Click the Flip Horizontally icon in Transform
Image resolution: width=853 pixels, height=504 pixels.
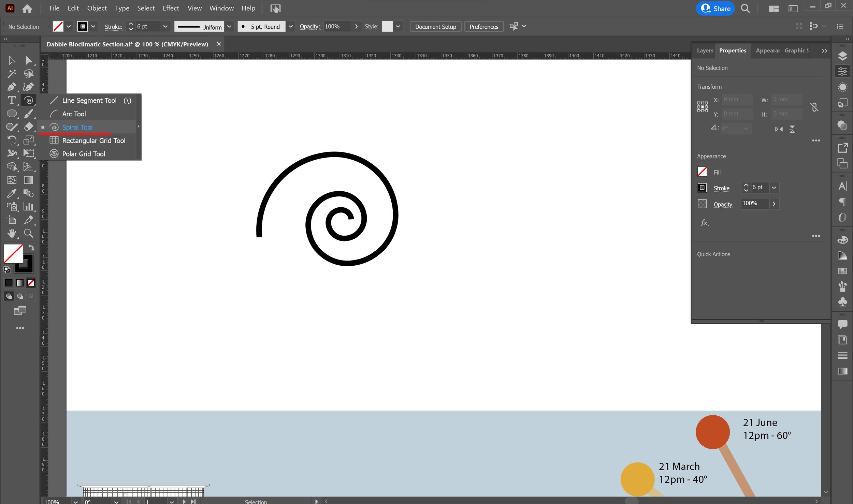(779, 129)
